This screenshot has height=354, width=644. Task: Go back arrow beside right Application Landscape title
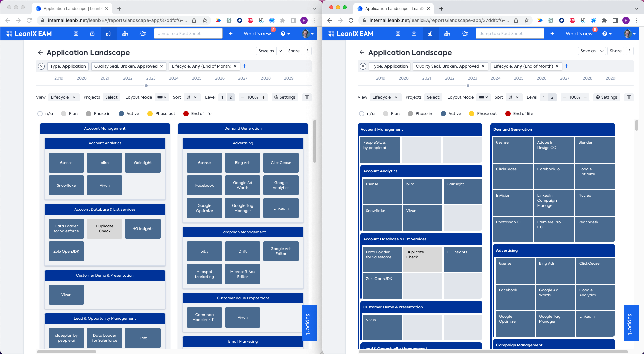(362, 52)
